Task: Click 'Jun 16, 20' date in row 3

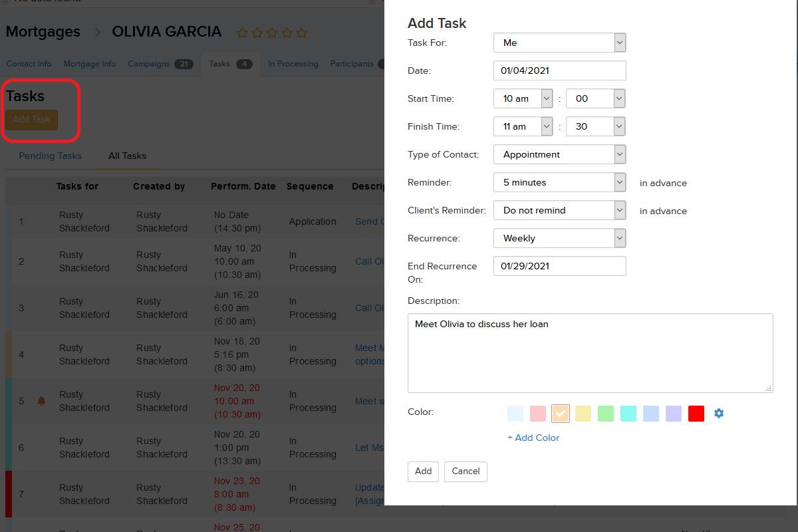Action: click(x=237, y=295)
